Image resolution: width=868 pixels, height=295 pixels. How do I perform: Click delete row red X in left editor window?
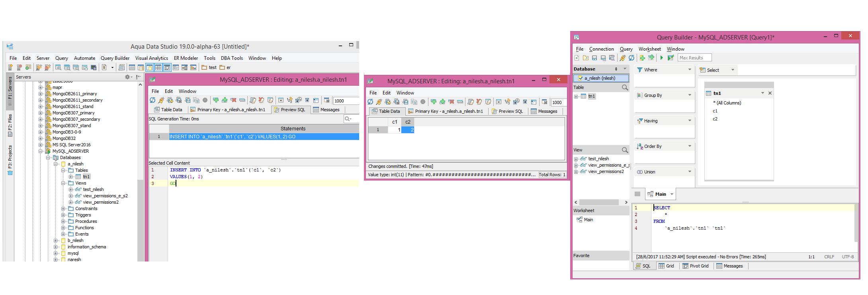pos(233,100)
